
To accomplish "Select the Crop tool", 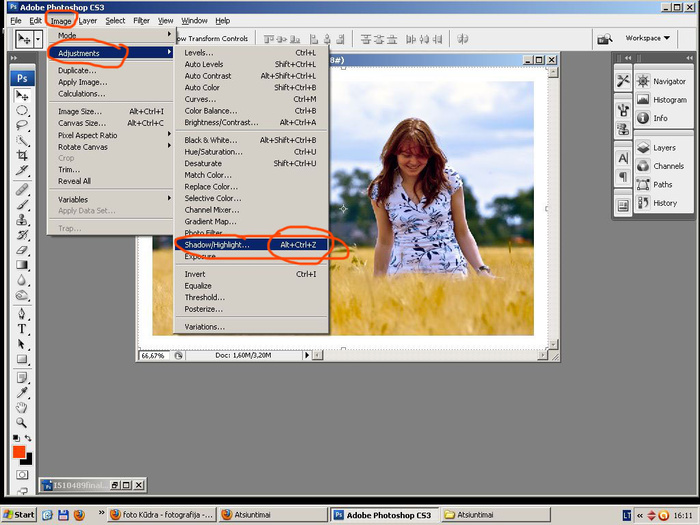I will point(22,156).
